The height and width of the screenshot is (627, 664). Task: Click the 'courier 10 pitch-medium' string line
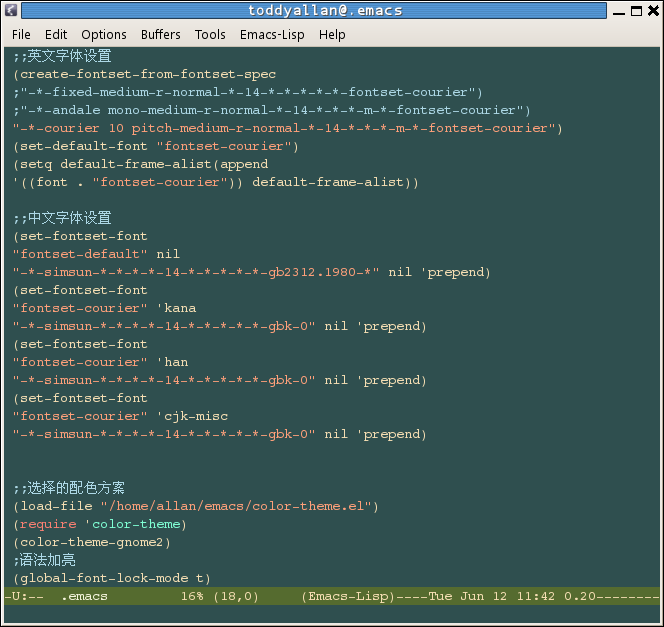(288, 128)
